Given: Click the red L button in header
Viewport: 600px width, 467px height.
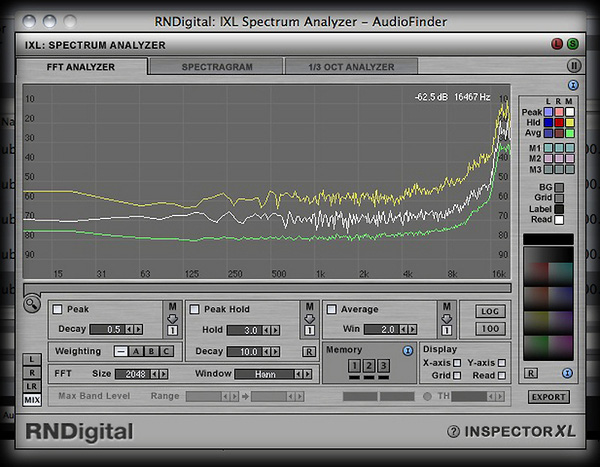Looking at the screenshot, I should (x=557, y=44).
